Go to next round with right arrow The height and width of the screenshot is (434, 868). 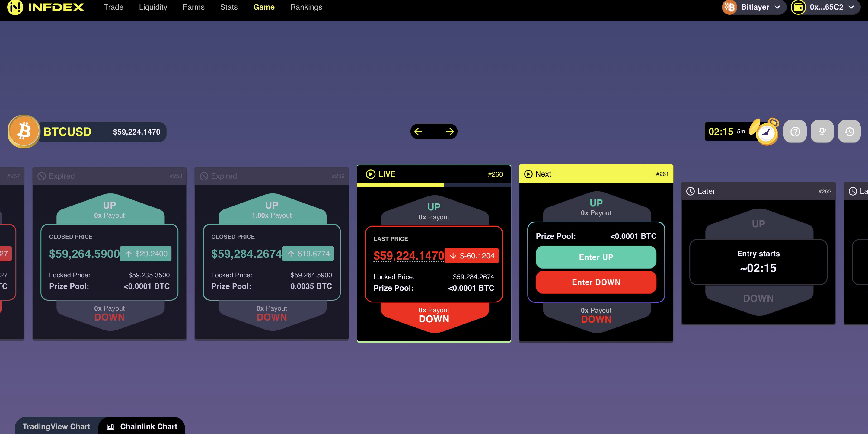(x=449, y=131)
